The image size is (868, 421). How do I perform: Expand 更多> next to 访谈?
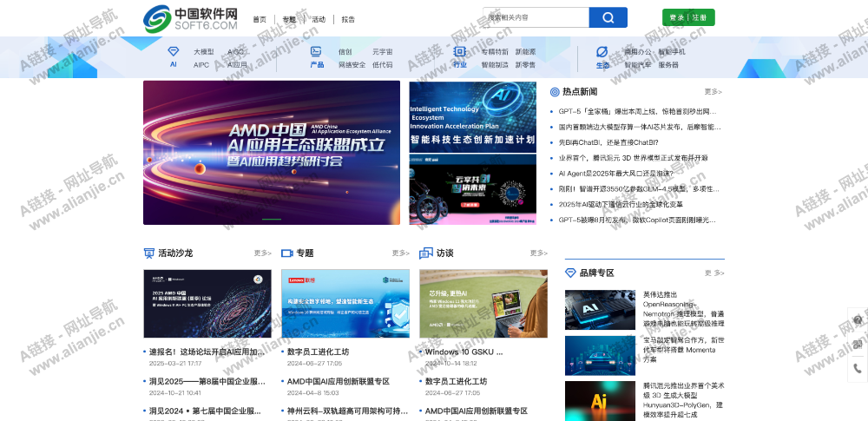click(539, 253)
